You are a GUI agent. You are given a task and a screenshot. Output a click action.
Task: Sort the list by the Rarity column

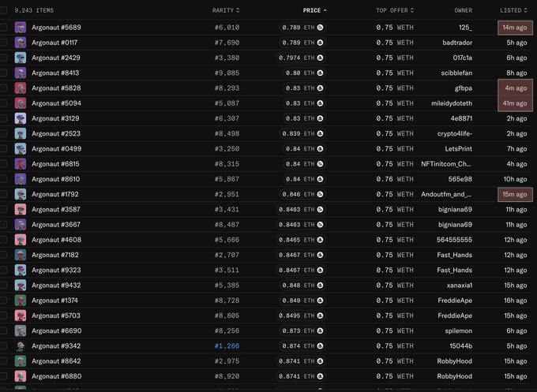(226, 10)
